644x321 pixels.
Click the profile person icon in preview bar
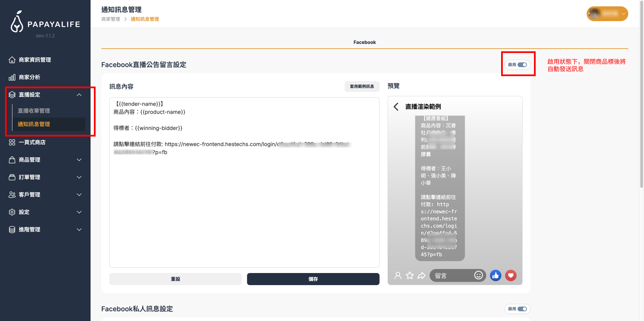398,275
